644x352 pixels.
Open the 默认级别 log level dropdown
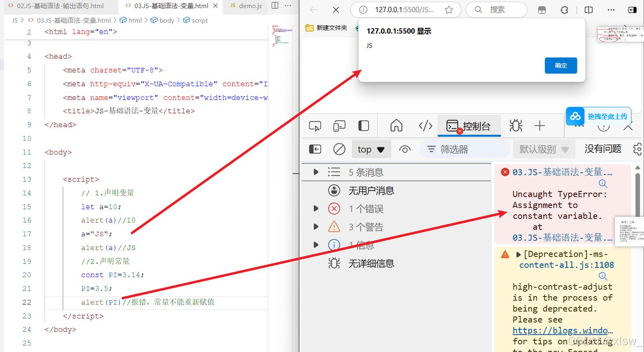tap(544, 149)
